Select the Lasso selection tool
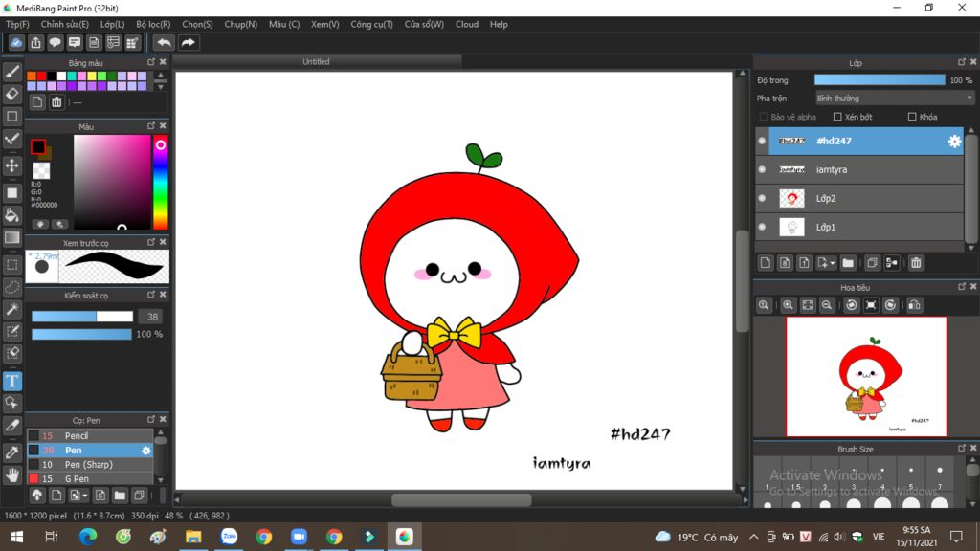This screenshot has width=980, height=551. pyautogui.click(x=11, y=287)
